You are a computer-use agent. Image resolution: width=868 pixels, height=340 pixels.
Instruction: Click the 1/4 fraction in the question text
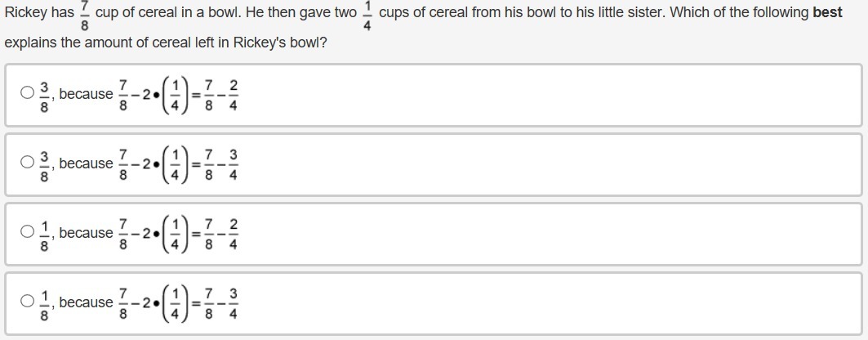367,15
